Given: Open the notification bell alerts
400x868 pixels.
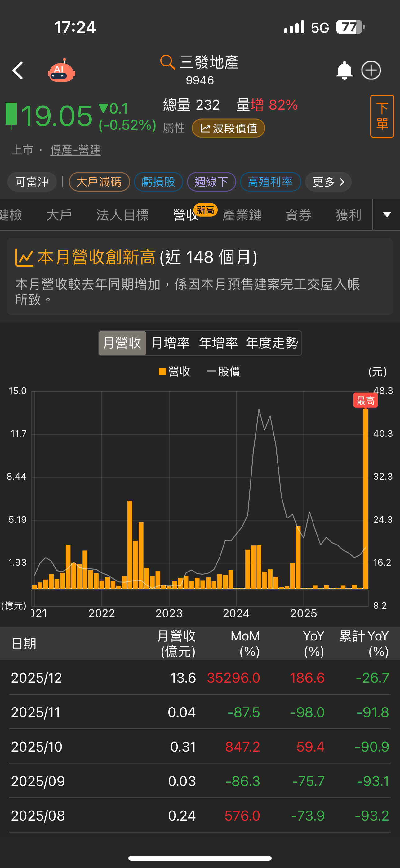Looking at the screenshot, I should [x=344, y=70].
